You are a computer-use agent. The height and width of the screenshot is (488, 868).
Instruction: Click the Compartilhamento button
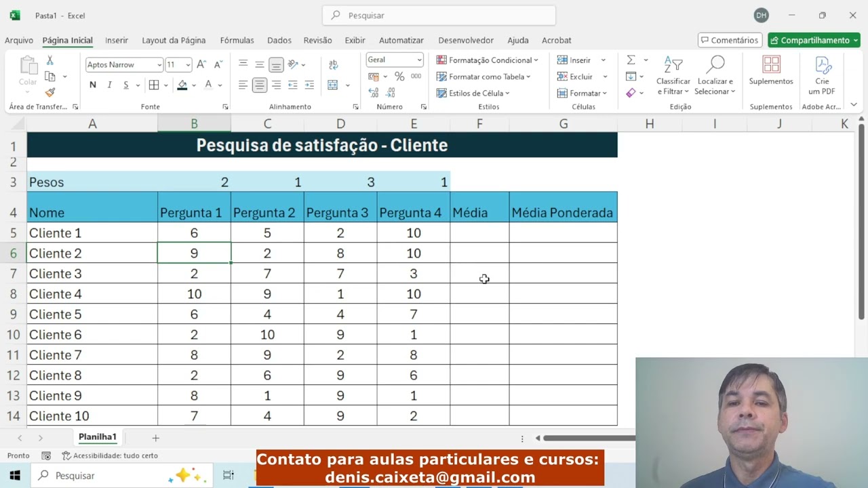point(814,40)
